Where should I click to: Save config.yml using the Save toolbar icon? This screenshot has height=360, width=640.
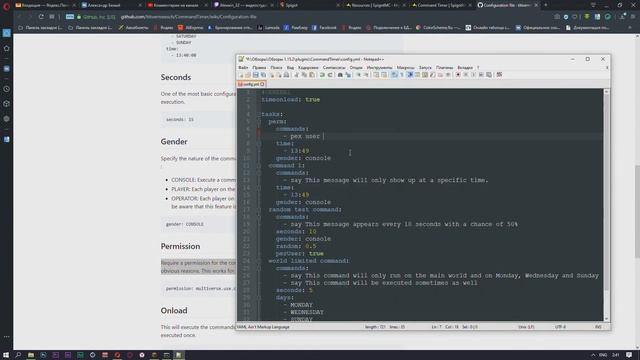coord(256,75)
